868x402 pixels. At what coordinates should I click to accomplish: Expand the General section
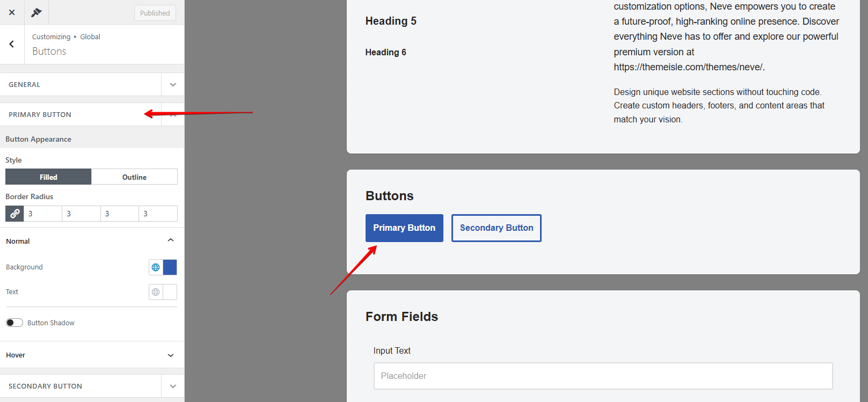[172, 85]
